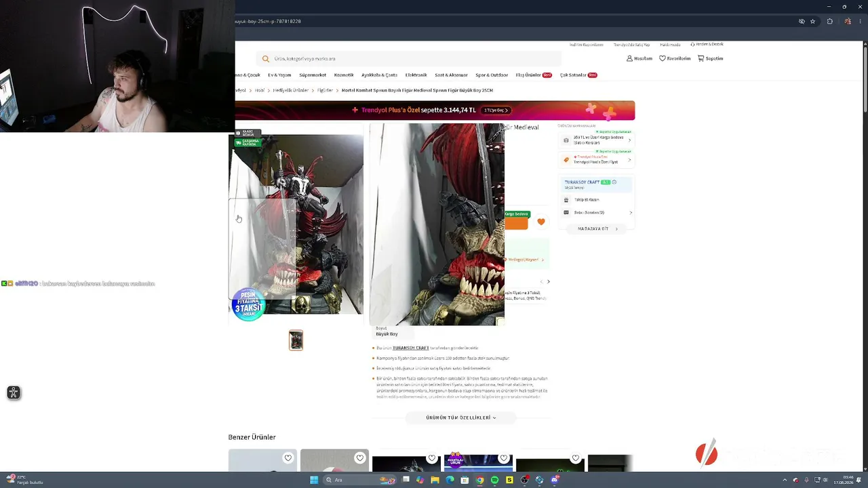The width and height of the screenshot is (868, 488).
Task: Select the small product thumbnail under the gallery
Action: point(296,340)
